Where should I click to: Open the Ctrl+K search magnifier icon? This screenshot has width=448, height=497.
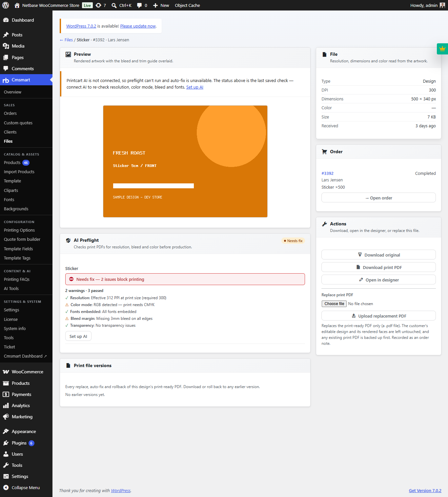coord(114,5)
